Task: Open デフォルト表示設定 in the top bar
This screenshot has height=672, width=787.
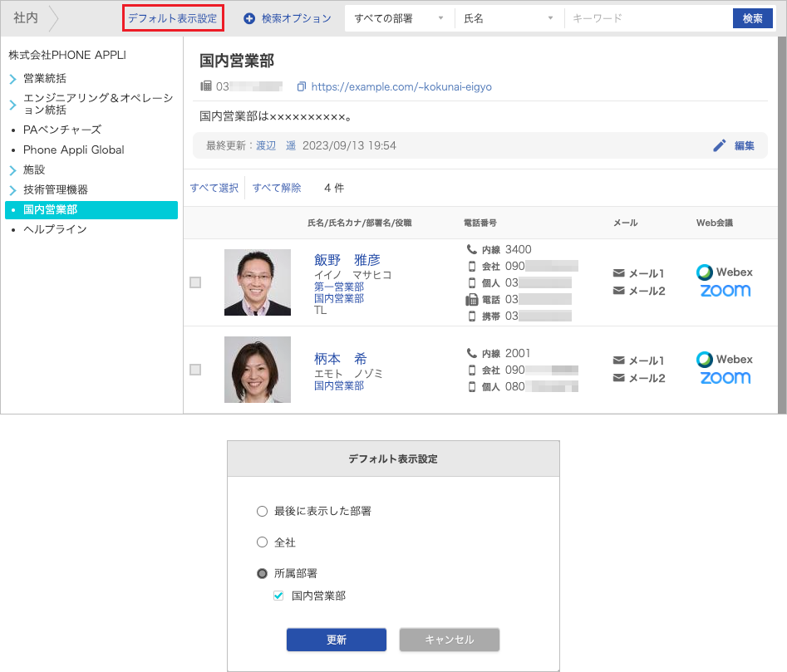Action: tap(173, 18)
